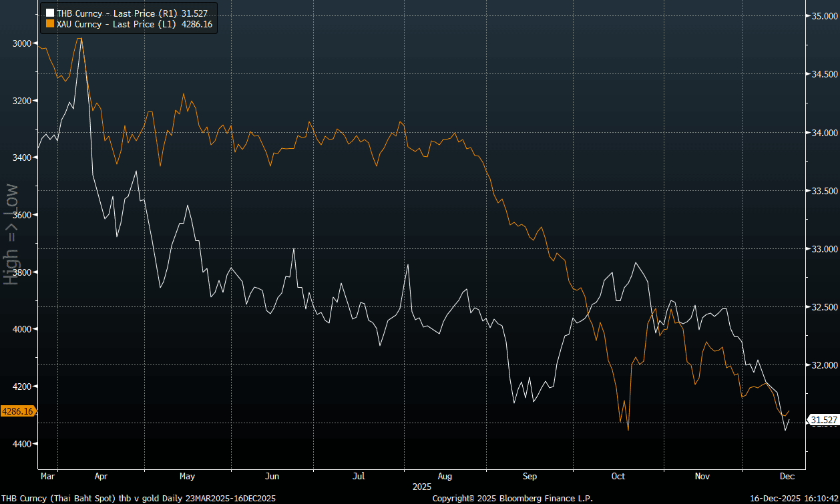This screenshot has height=504, width=840.
Task: Select the Oct label on time axis
Action: click(618, 477)
